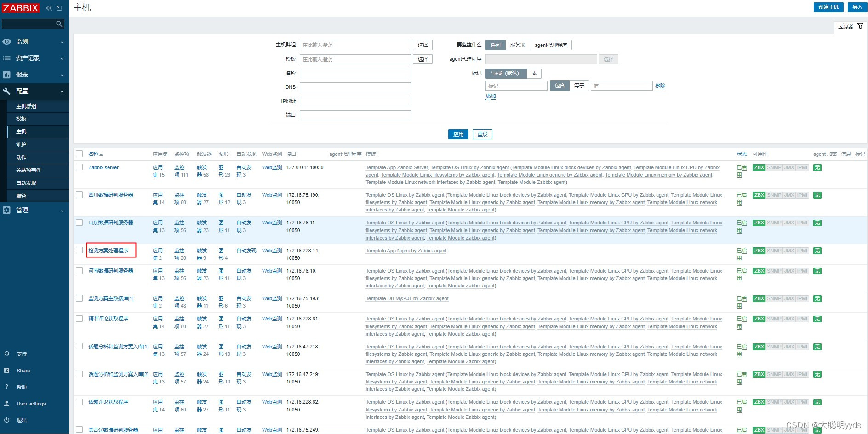The height and width of the screenshot is (434, 868).
Task: Click ZBX badge for 山东数据研判服务器
Action: [x=759, y=223]
